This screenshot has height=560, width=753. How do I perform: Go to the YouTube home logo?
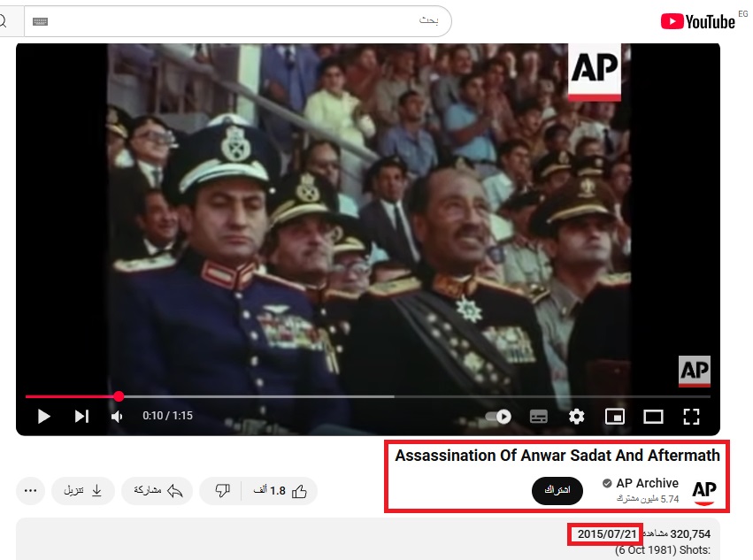point(698,21)
